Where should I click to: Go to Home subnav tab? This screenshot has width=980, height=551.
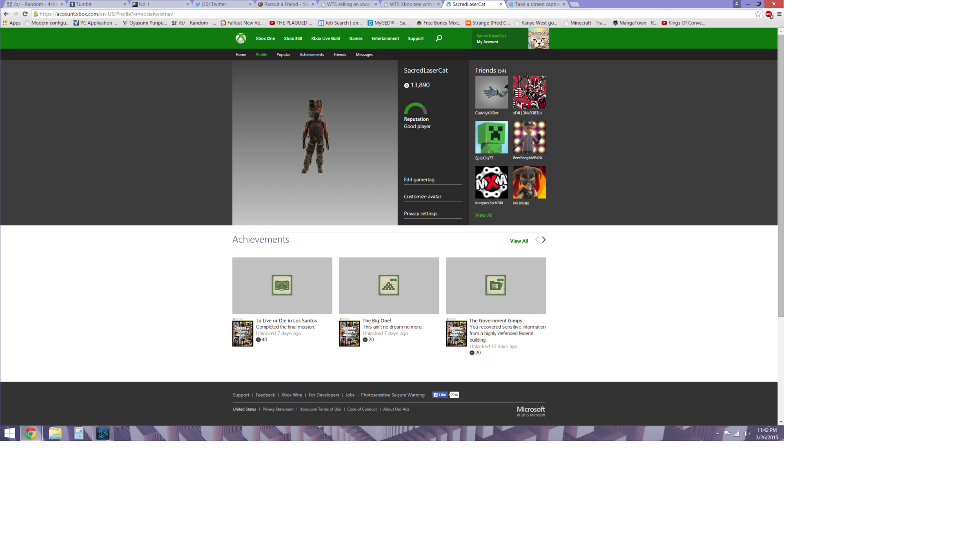coord(241,55)
